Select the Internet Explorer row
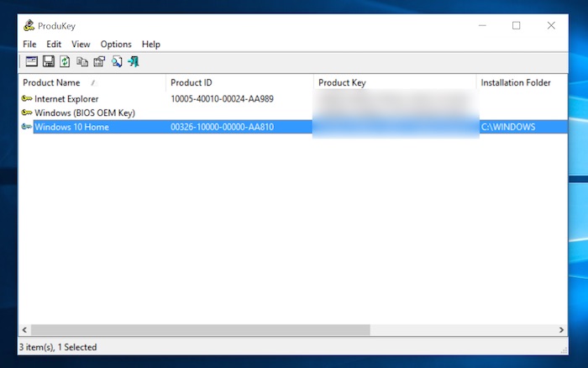 292,98
